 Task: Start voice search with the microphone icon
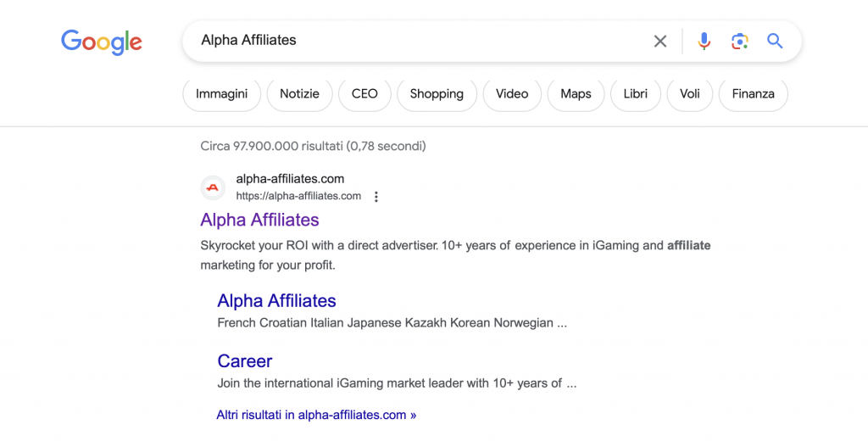[704, 41]
